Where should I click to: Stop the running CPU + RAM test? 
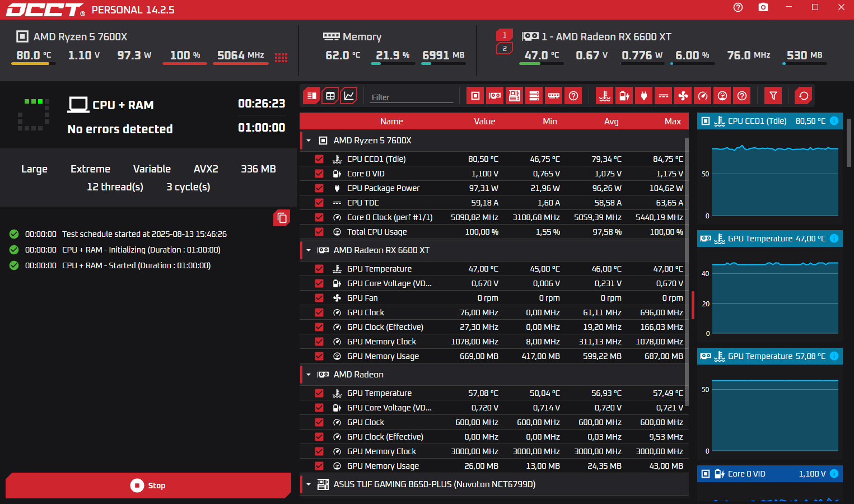148,486
